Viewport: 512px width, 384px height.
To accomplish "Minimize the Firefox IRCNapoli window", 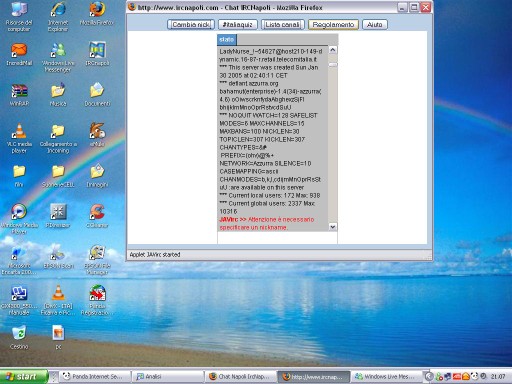I will [403, 7].
